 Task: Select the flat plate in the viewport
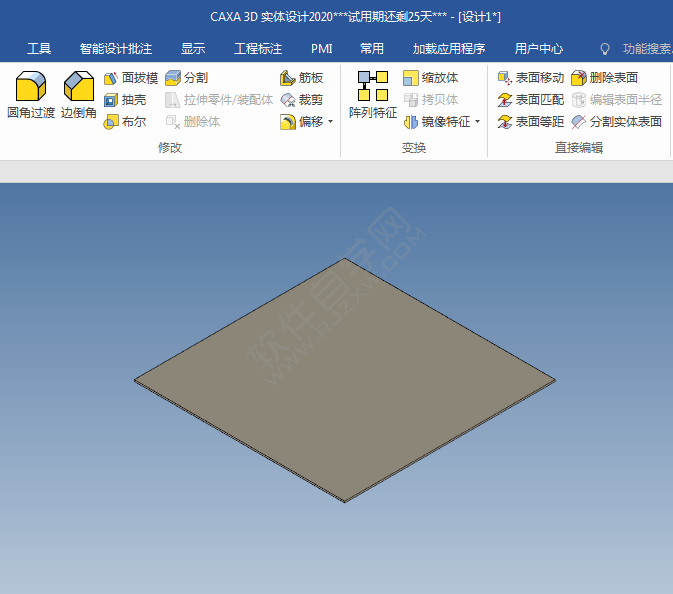pos(345,380)
